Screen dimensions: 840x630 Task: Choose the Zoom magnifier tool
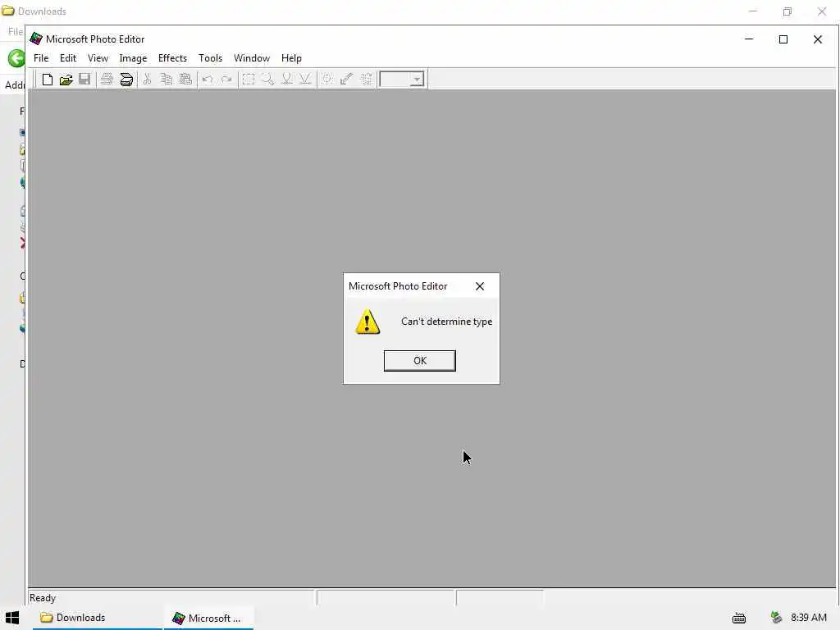(x=267, y=80)
